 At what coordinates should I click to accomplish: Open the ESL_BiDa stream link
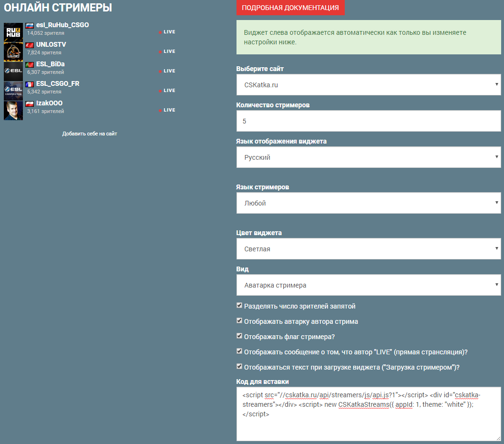(51, 64)
